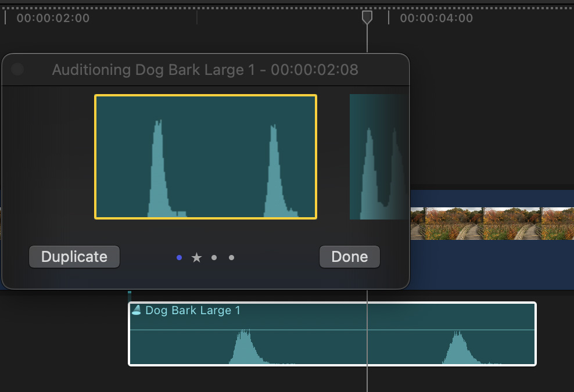Image resolution: width=574 pixels, height=392 pixels.
Task: Confirm the audition with Done
Action: [349, 257]
